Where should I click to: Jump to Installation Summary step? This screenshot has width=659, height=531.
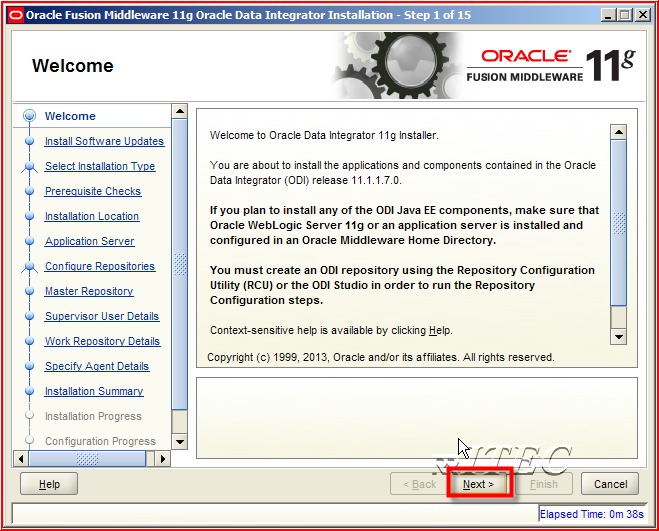(x=94, y=391)
